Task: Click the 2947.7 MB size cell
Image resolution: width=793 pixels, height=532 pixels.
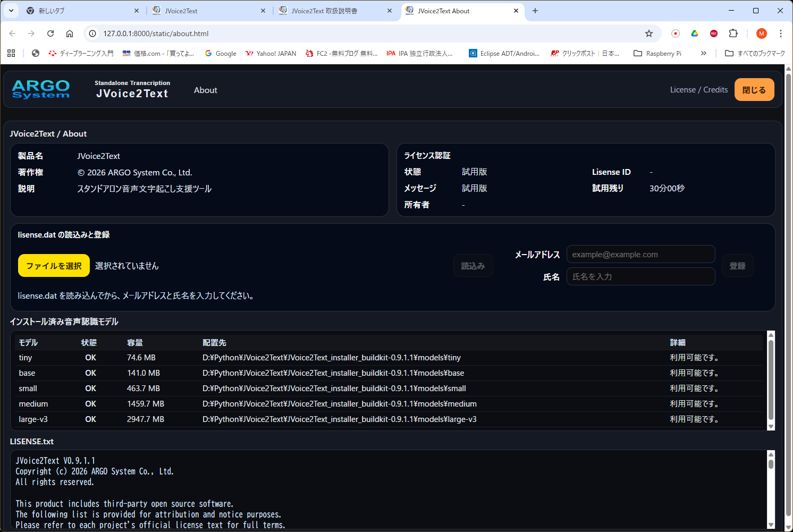Action: coord(146,419)
